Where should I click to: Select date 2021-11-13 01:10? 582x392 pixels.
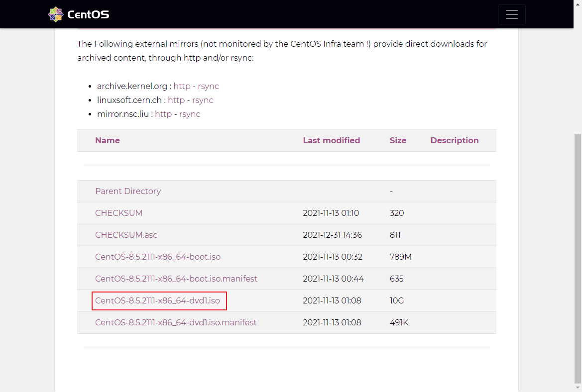[x=331, y=213]
